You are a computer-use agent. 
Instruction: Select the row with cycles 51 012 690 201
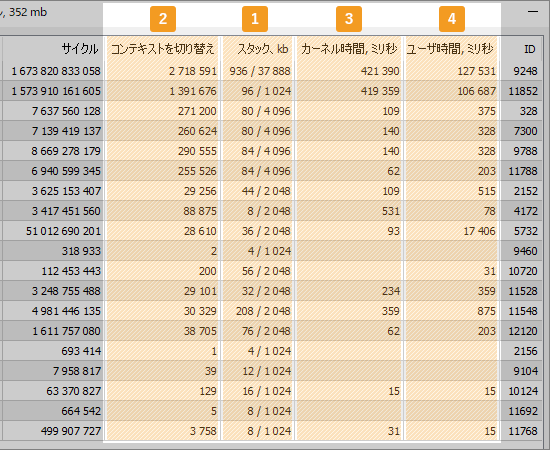pos(271,231)
